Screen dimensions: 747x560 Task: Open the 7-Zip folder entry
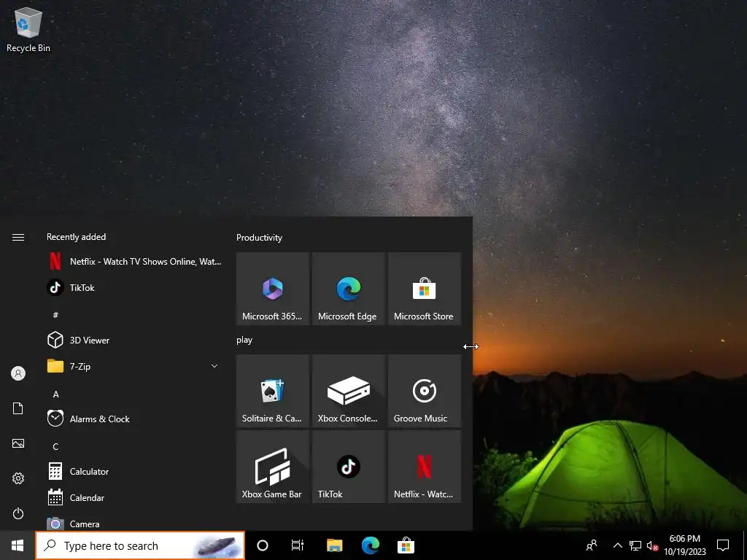point(134,366)
